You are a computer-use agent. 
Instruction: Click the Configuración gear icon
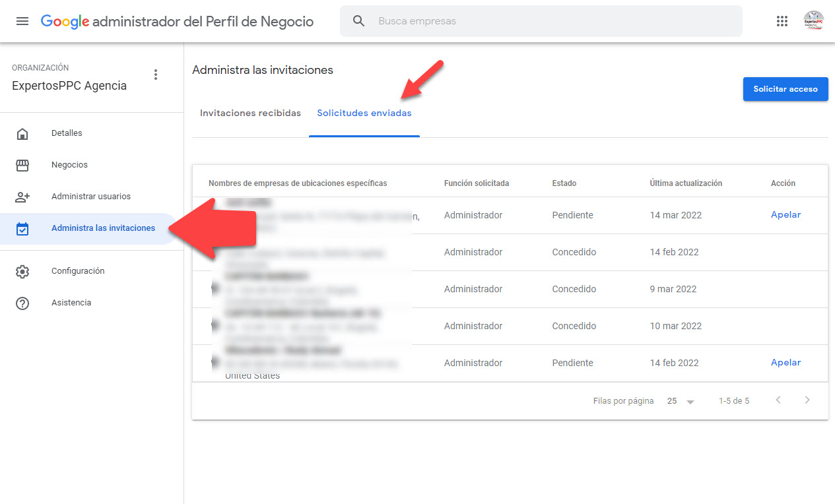click(22, 271)
